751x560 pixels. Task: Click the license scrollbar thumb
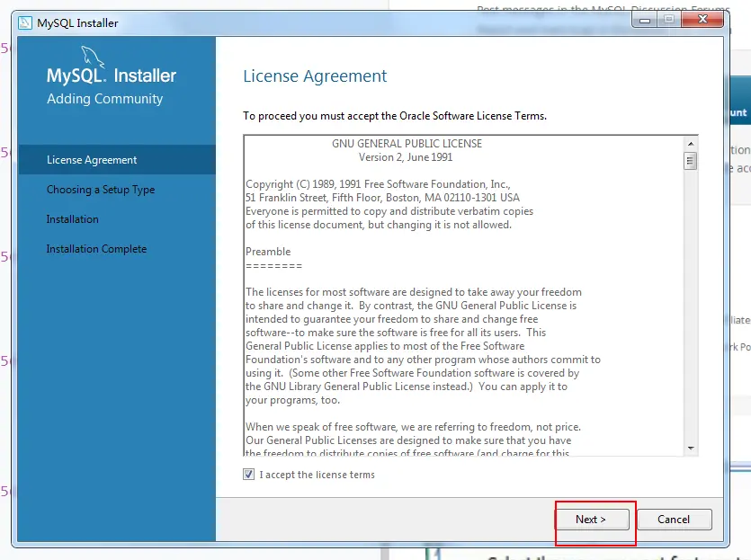pos(690,161)
